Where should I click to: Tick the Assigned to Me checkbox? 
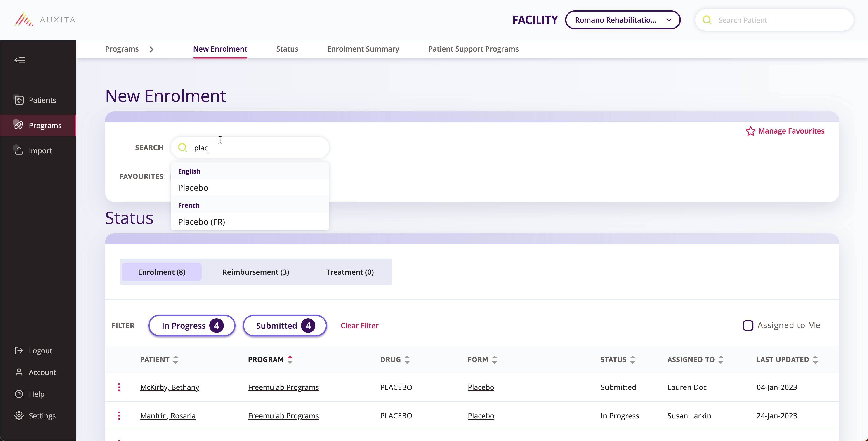click(x=748, y=326)
